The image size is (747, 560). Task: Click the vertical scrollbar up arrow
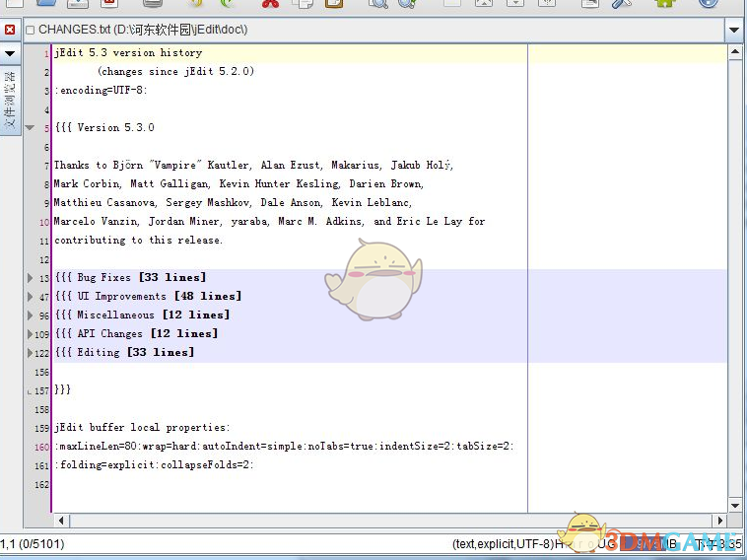[734, 51]
